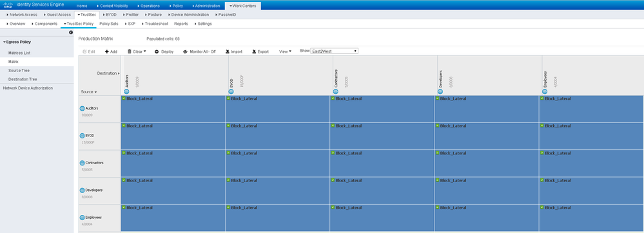Viewport: 644px width, 233px height.
Task: Switch to Guest Access work center
Action: click(57, 15)
